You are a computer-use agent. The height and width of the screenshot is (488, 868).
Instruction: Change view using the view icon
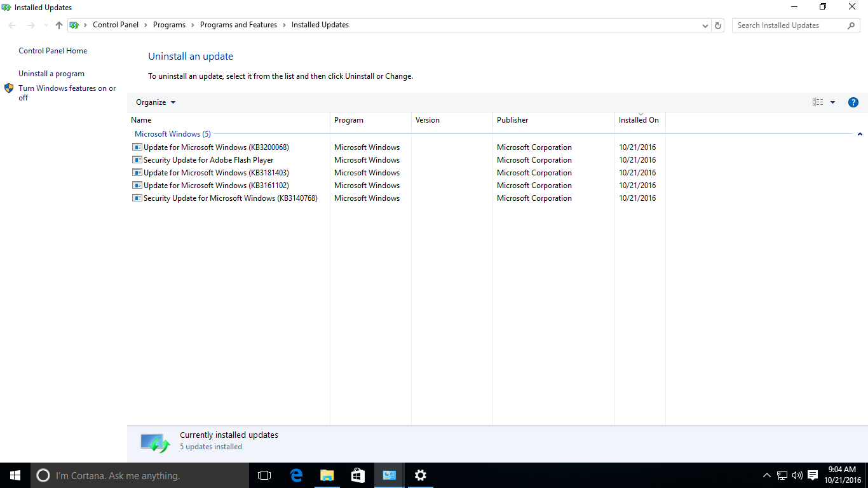pos(818,102)
